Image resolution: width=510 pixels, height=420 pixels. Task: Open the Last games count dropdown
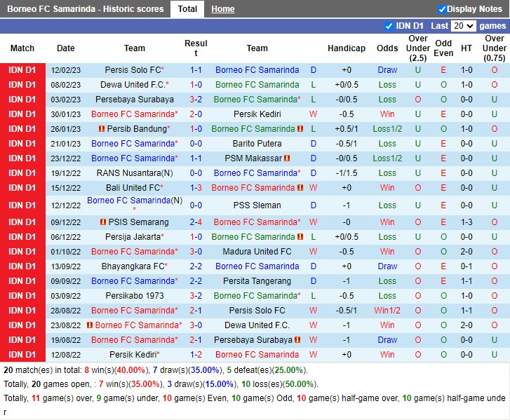click(x=463, y=26)
